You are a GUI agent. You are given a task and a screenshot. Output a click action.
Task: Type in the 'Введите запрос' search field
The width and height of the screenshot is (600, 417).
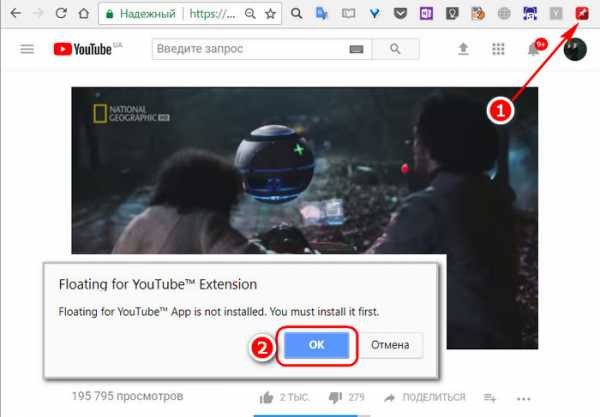tap(250, 49)
